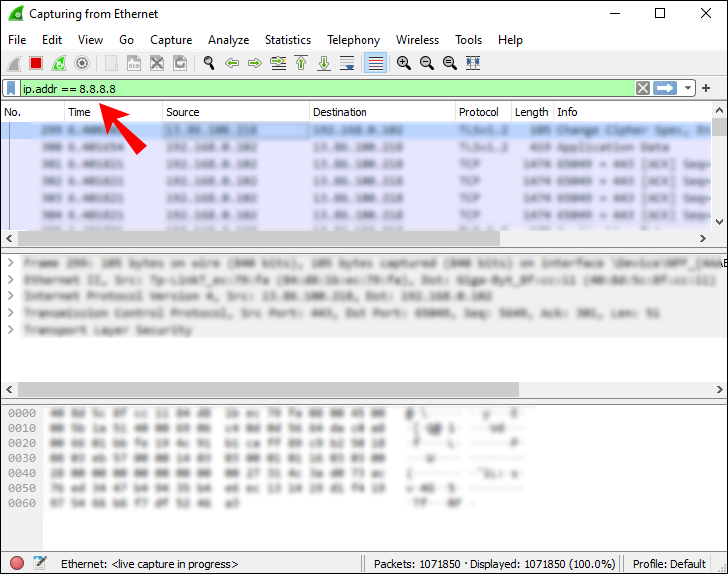
Task: Open the View menu
Action: 90,40
